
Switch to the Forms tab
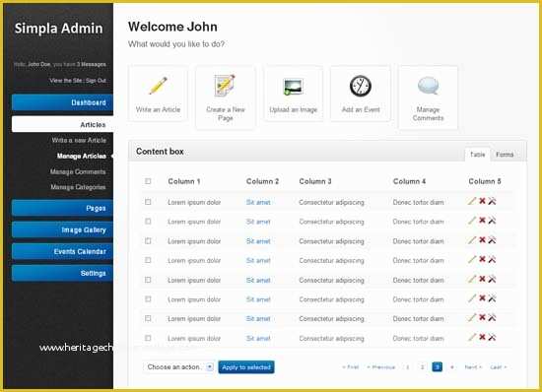tap(505, 155)
